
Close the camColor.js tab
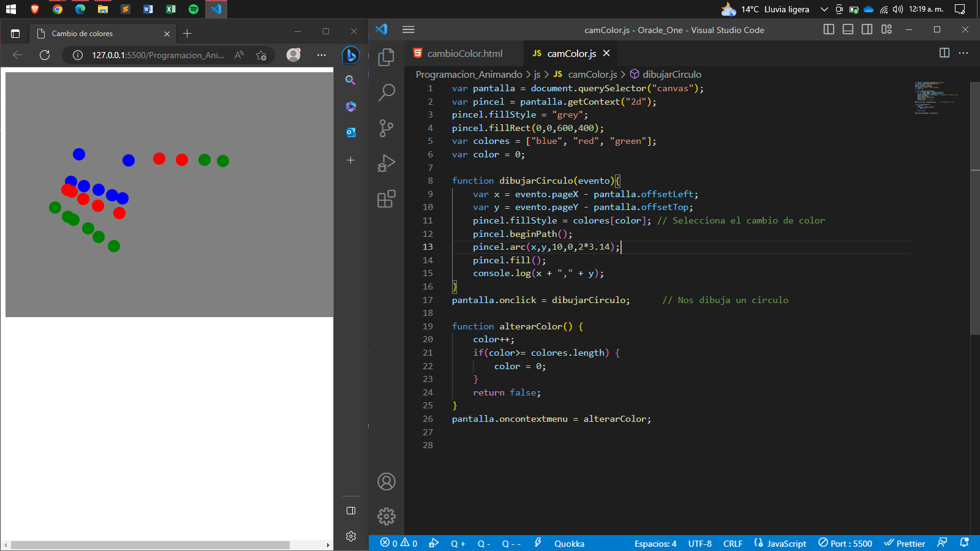pyautogui.click(x=606, y=53)
